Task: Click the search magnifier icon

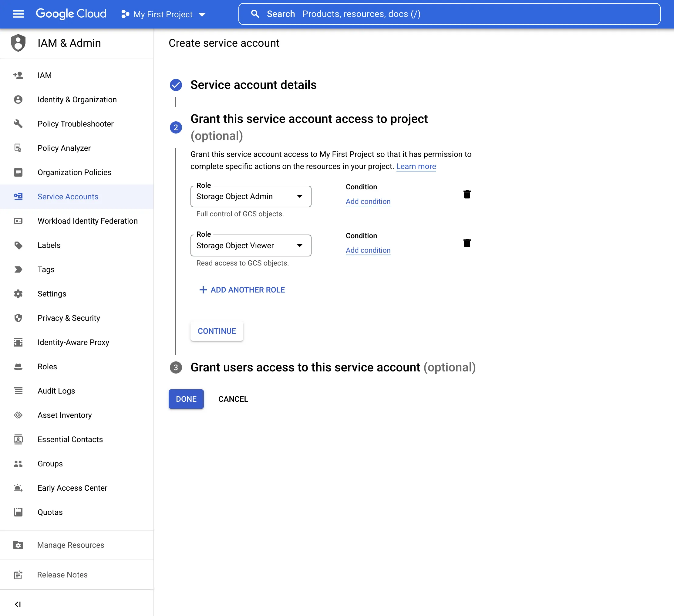Action: point(255,14)
